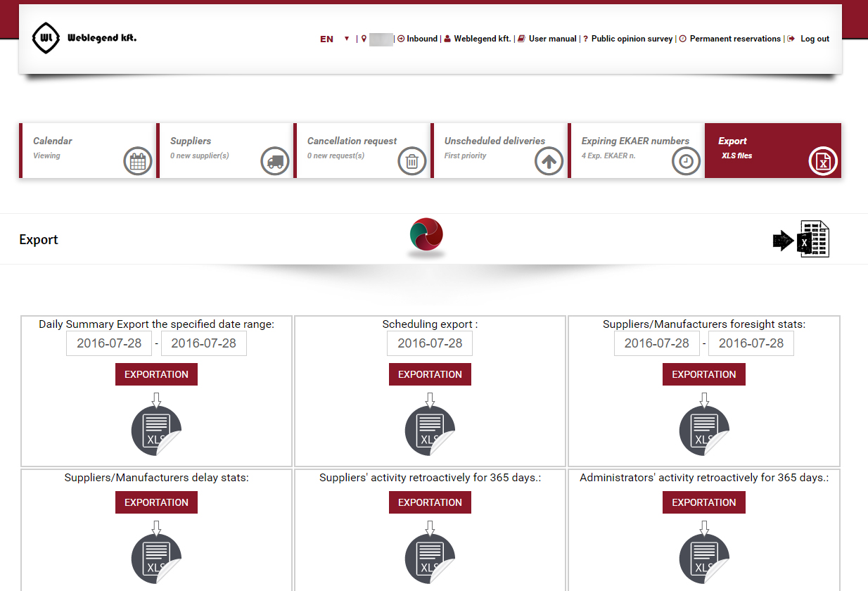Screen dimensions: 868x591
Task: Click the Unscheduled deliveries up-arrow icon
Action: click(x=549, y=162)
